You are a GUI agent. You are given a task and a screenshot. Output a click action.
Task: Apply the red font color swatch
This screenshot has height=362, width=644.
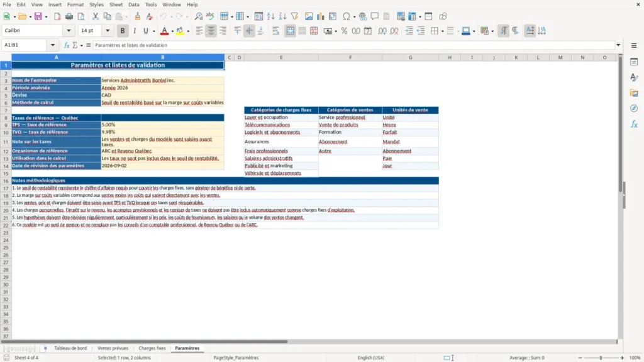tap(164, 31)
